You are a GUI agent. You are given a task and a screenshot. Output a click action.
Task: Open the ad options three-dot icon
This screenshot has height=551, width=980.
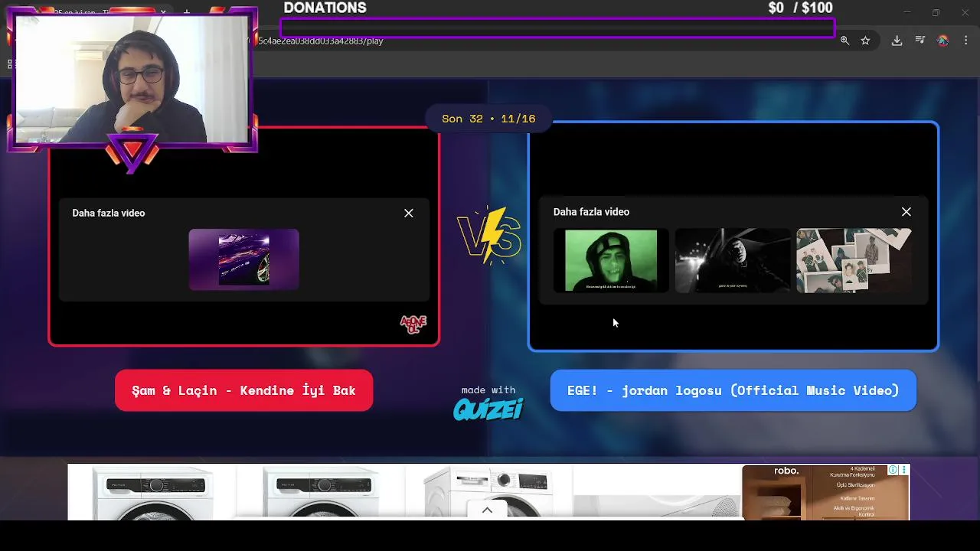pos(904,470)
